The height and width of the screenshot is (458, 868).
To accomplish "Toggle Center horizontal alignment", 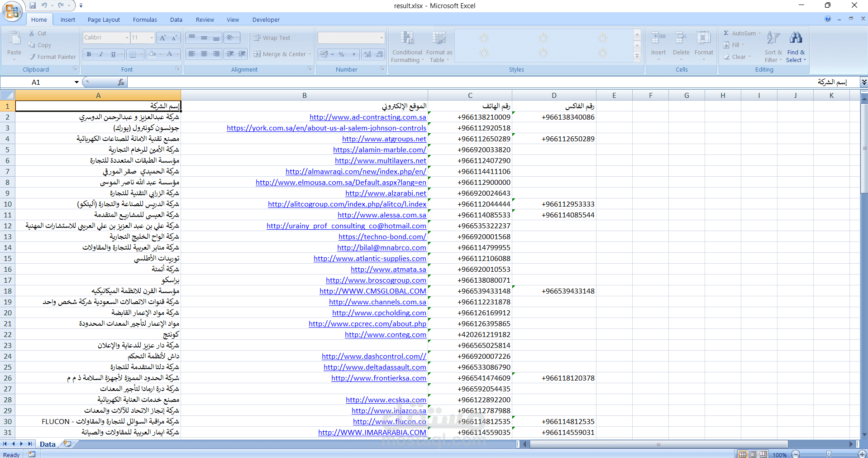I will [x=204, y=54].
